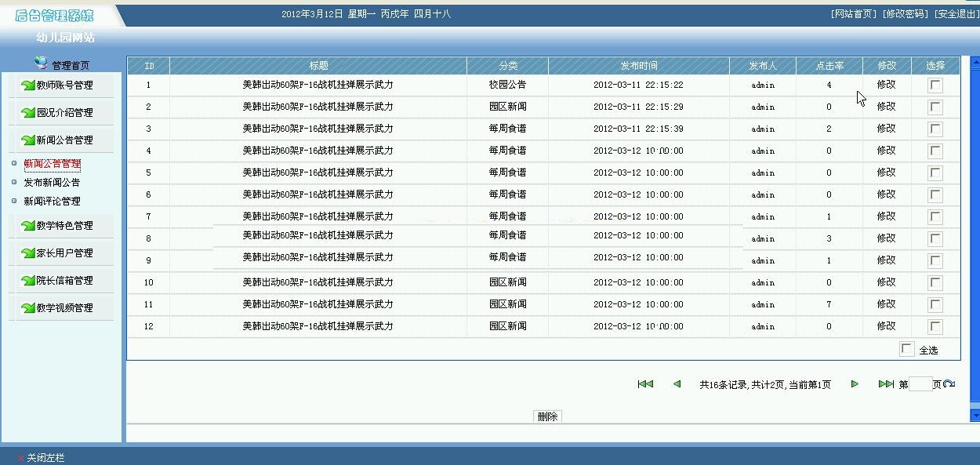Viewport: 980px width, 465px height.
Task: Click the admin publisher in row 12
Action: pos(763,326)
